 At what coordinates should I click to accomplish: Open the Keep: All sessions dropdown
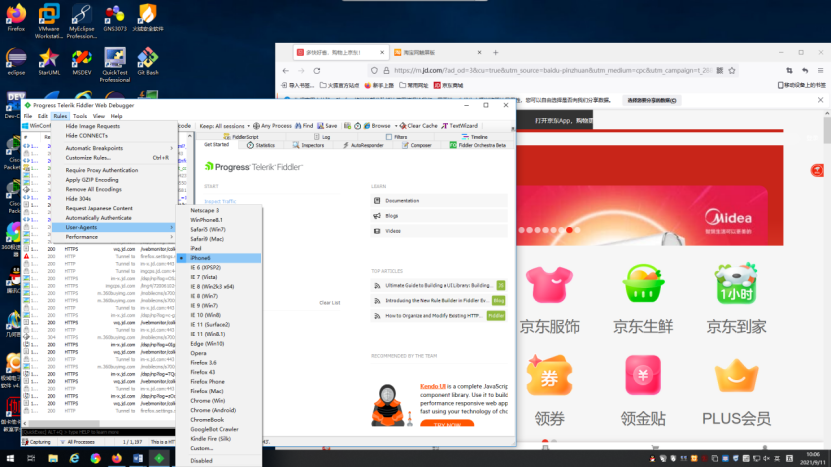pyautogui.click(x=224, y=126)
